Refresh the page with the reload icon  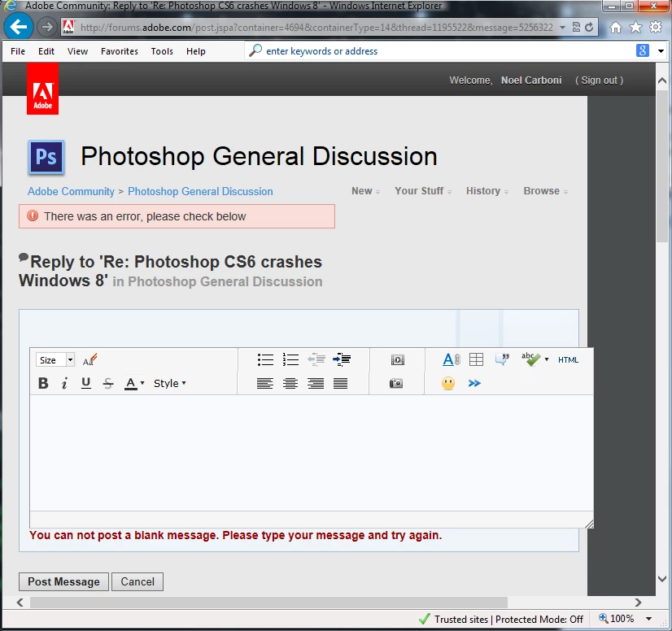pyautogui.click(x=589, y=28)
